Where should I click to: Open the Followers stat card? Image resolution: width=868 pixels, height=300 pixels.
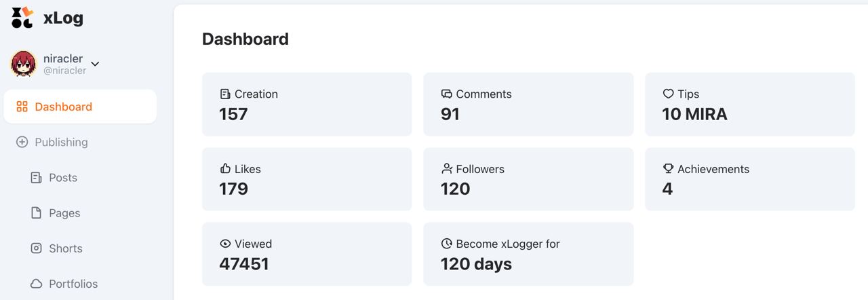click(528, 179)
